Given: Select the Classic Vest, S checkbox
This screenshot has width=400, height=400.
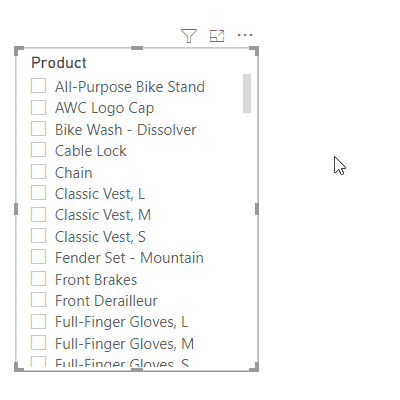Looking at the screenshot, I should point(38,236).
